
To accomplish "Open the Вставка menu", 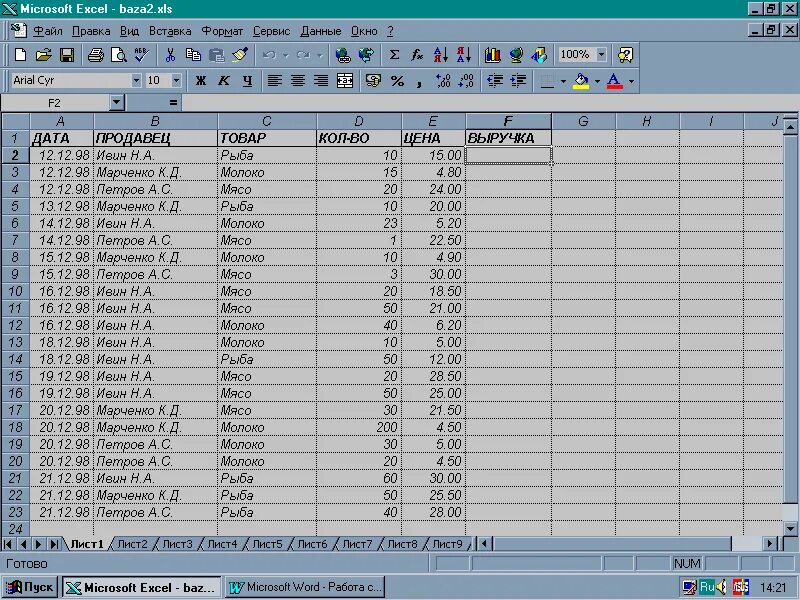I will coord(170,31).
